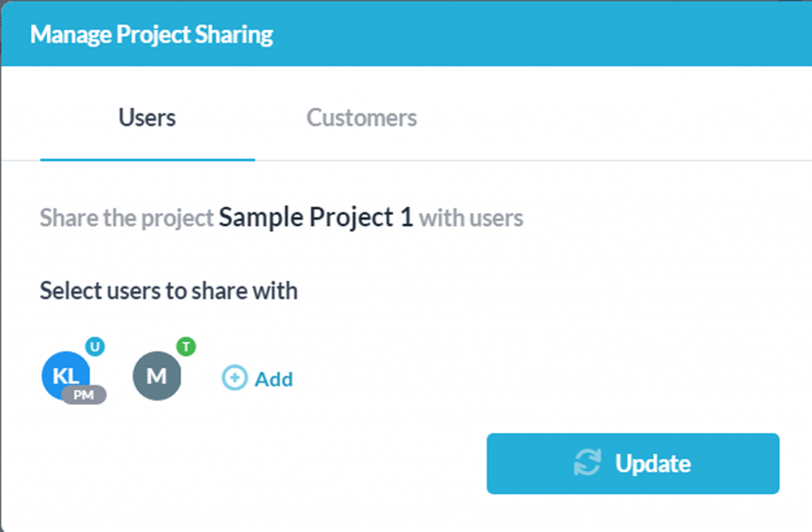Image resolution: width=812 pixels, height=532 pixels.
Task: Click the Manage Project Sharing title bar
Action: (x=151, y=33)
